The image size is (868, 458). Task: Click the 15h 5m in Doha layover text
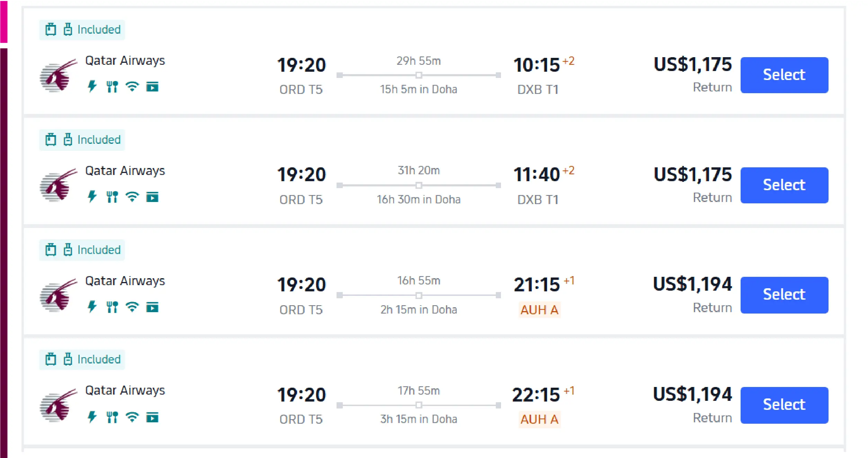pos(418,89)
